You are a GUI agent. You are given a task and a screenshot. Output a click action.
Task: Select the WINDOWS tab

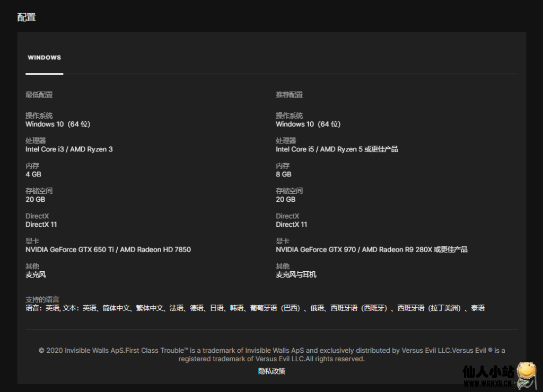pos(45,57)
